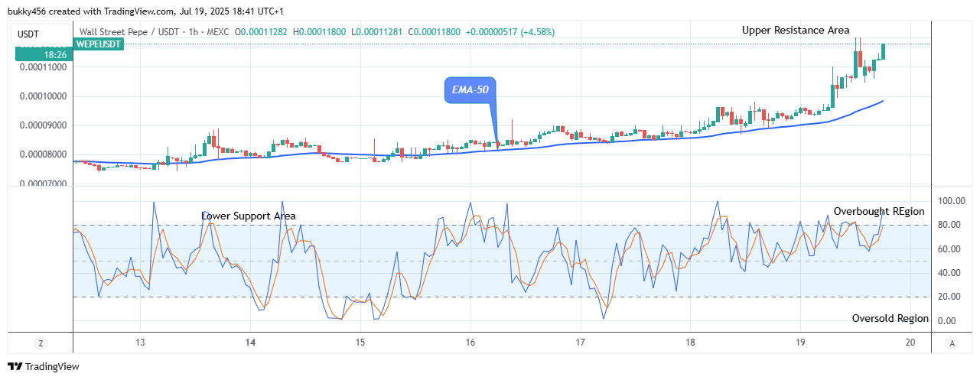Click the +4.58% change value

point(538,32)
